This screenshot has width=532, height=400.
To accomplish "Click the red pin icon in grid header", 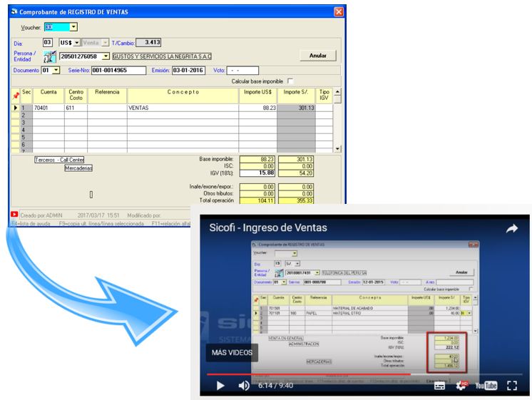I will (x=16, y=96).
